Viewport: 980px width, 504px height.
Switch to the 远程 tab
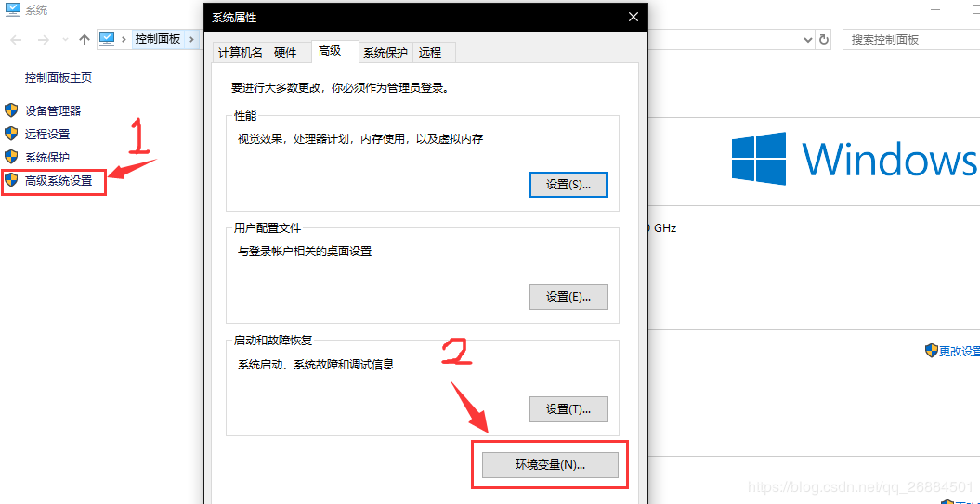[x=430, y=53]
